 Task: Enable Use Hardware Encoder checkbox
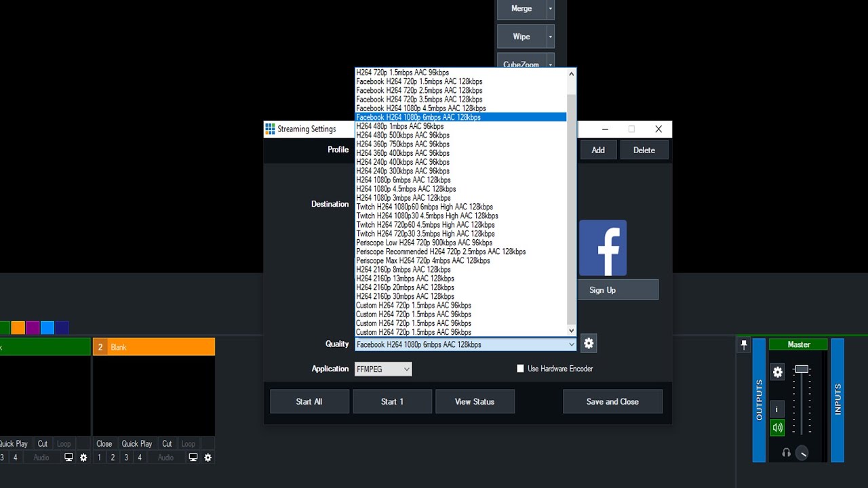tap(521, 369)
